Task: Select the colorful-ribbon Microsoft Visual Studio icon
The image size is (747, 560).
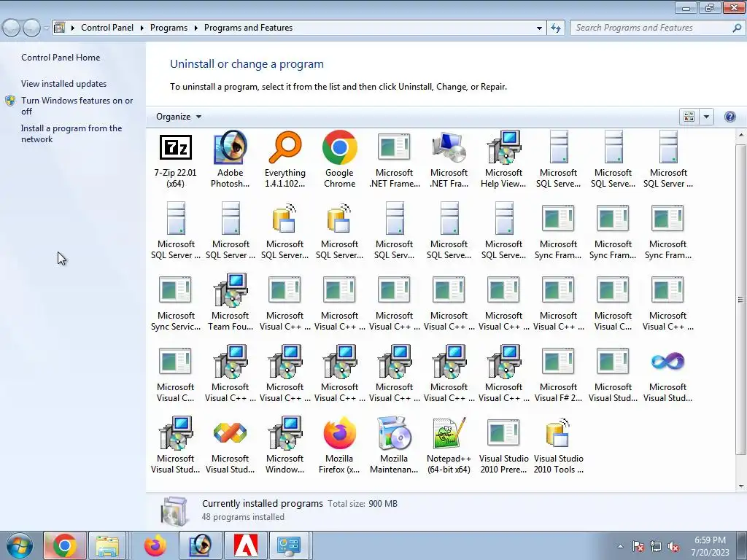Action: [230, 446]
